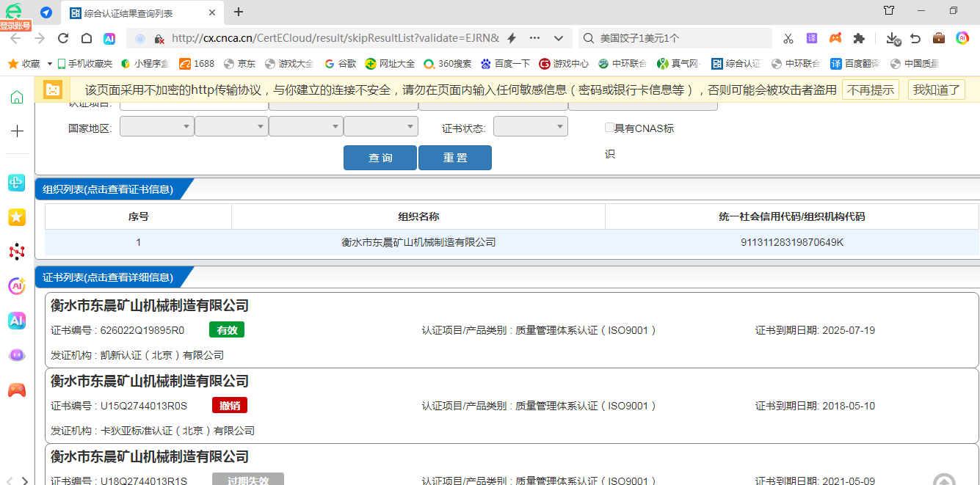Open the sidebar red network icon
Screen dimensions: 980x485
(x=17, y=252)
